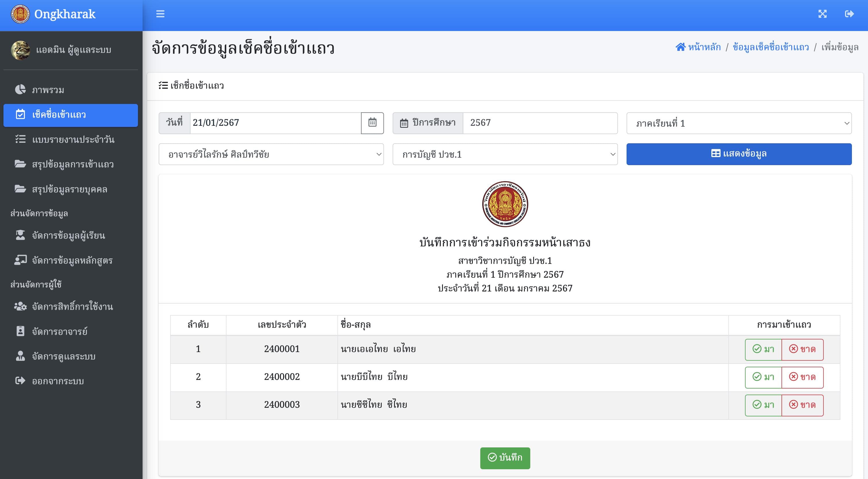Mark student 2400003 as มา
This screenshot has width=868, height=479.
pos(763,405)
